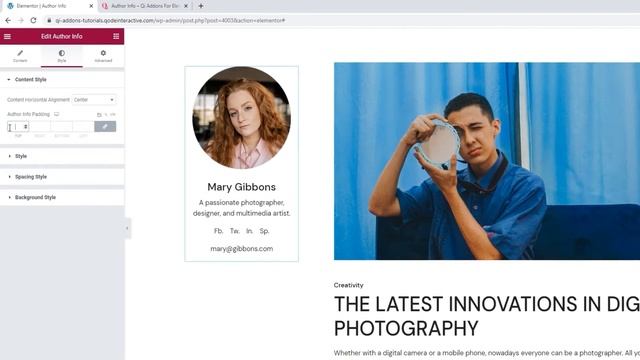Click the address bar lock icon
The image size is (640, 360).
(49, 20)
